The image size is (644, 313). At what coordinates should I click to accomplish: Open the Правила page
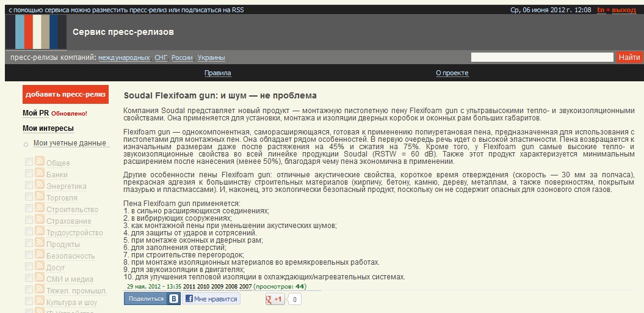coord(218,73)
